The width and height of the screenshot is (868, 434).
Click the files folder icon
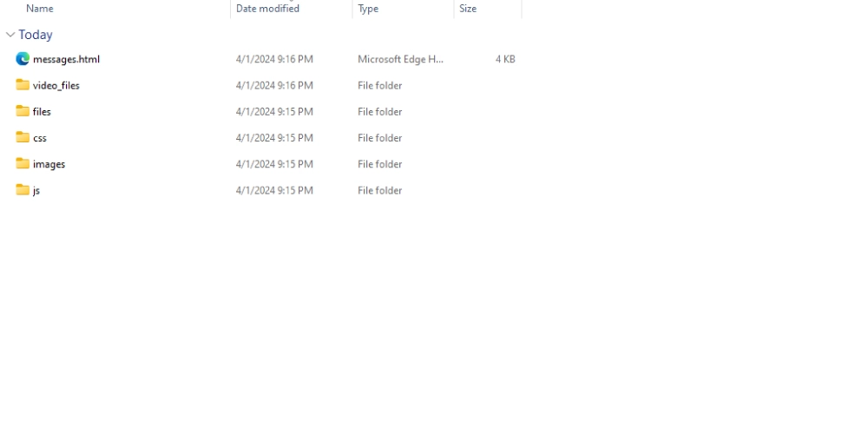point(23,111)
